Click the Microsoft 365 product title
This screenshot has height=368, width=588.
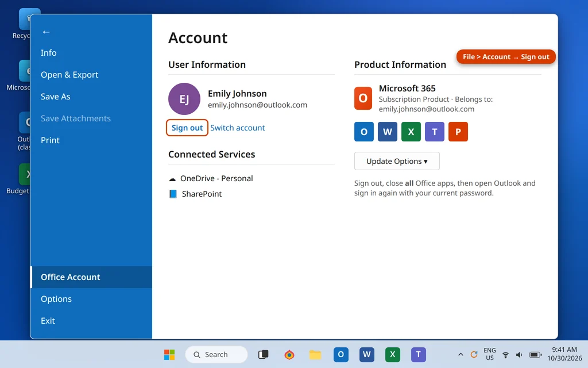407,89
